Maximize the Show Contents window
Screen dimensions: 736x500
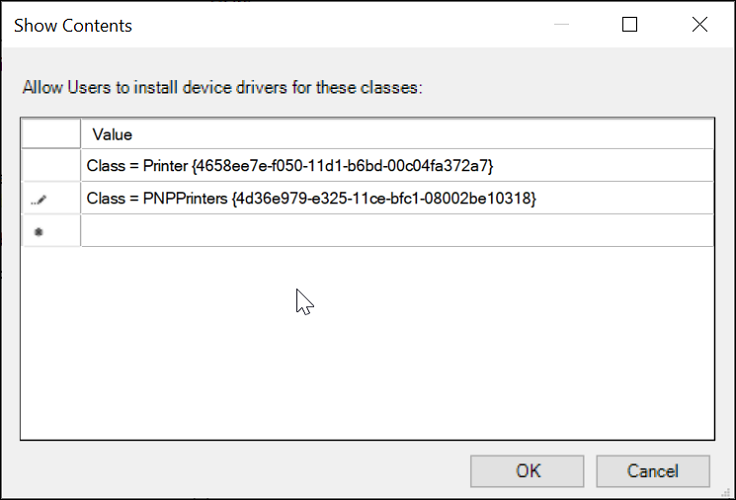click(x=629, y=24)
